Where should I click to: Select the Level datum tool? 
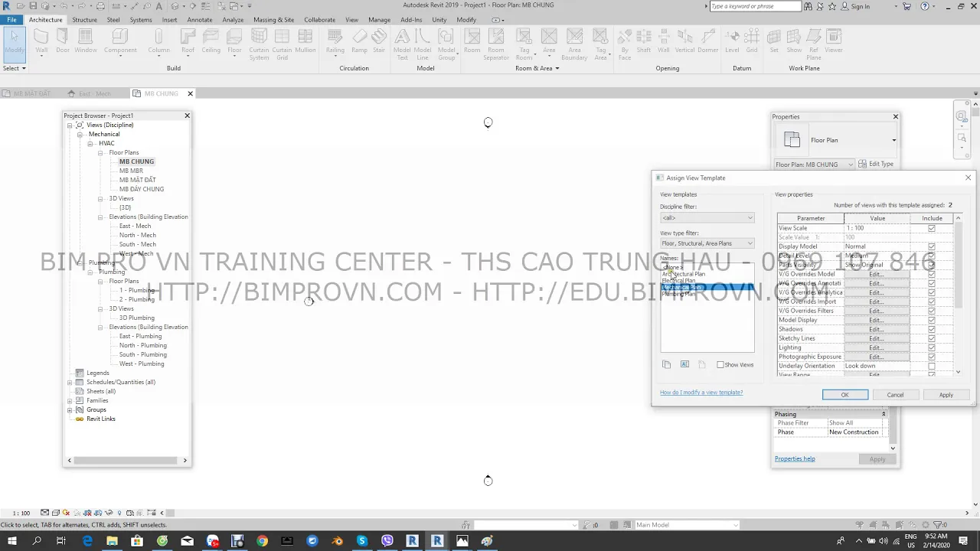(732, 41)
